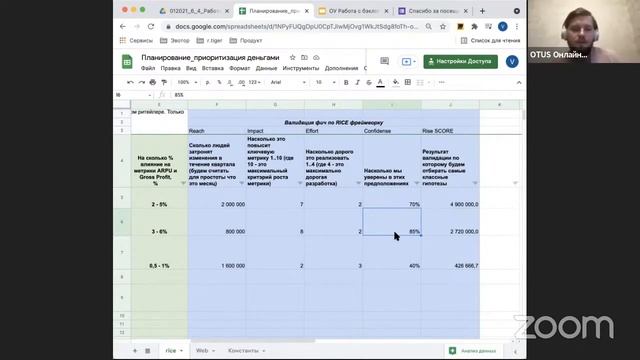
Task: Open the Вид menu
Action: (191, 68)
